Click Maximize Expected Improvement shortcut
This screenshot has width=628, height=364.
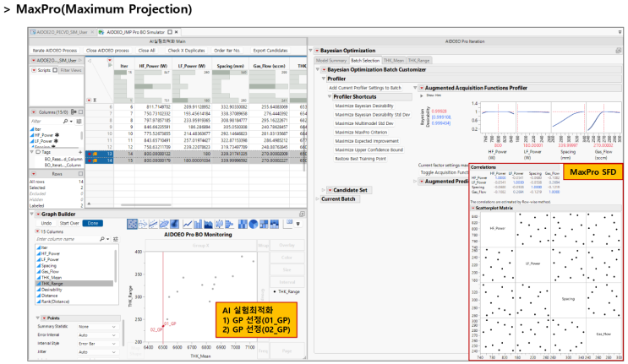[x=367, y=141]
